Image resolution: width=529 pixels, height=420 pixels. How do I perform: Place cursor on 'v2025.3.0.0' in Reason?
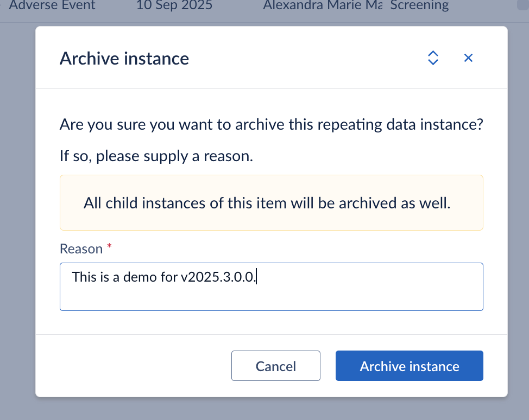[217, 277]
